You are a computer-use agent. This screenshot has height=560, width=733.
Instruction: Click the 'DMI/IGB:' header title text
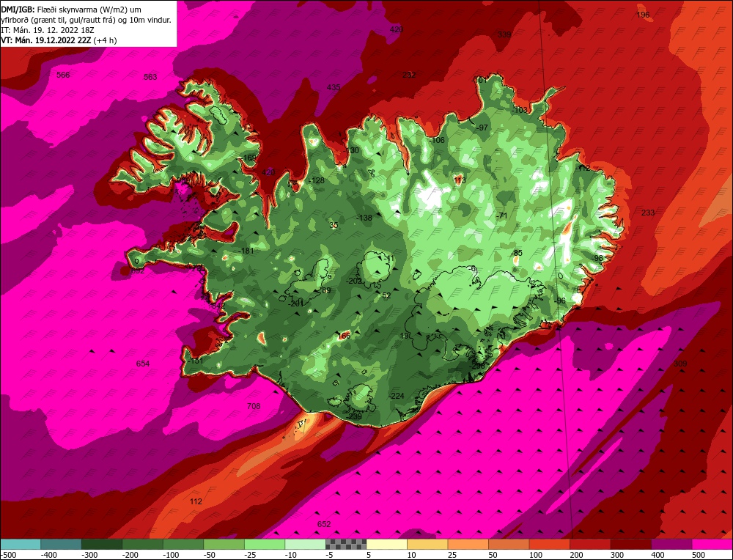pyautogui.click(x=18, y=10)
